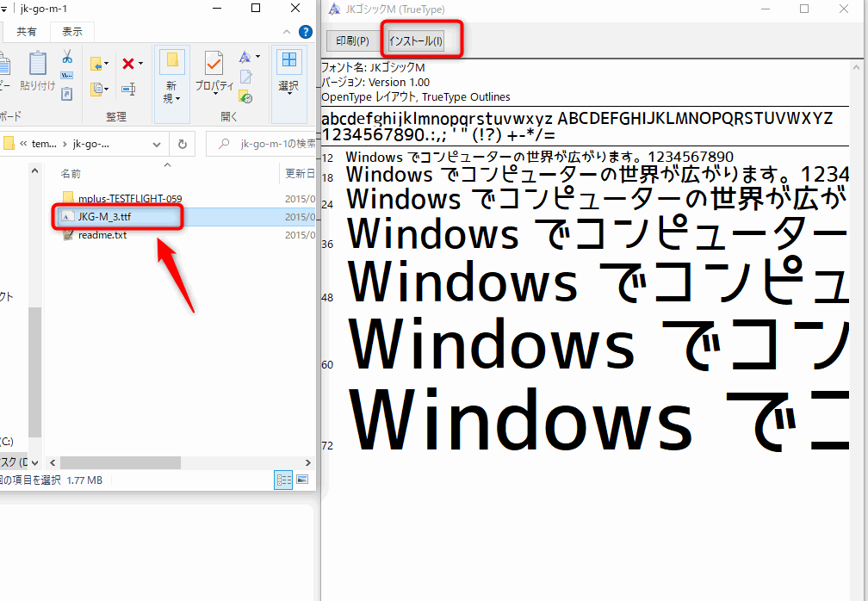The width and height of the screenshot is (868, 601).
Task: Open the Delete dropdown arrow
Action: click(x=140, y=64)
